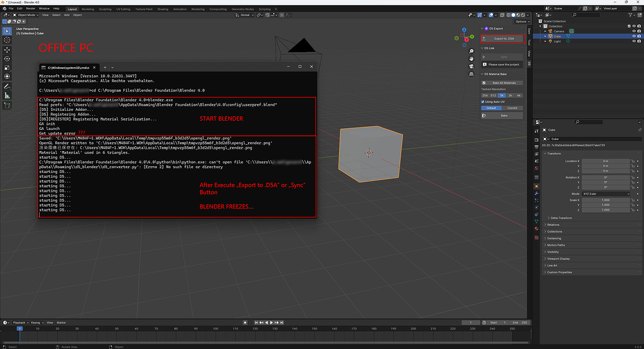Open the viewport Add menu
This screenshot has width=644, height=349.
coord(67,15)
